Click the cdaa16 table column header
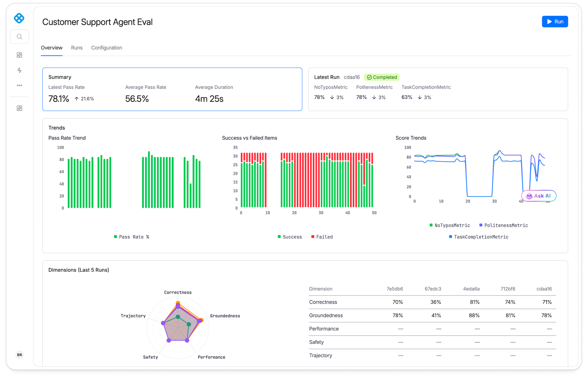Image resolution: width=588 pixels, height=379 pixels. [x=544, y=289]
